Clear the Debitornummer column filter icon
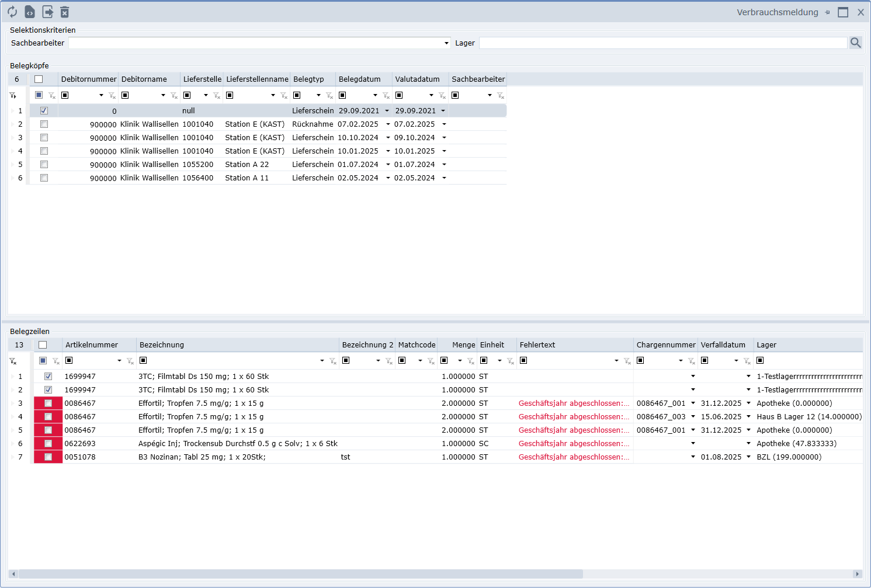 coord(112,96)
